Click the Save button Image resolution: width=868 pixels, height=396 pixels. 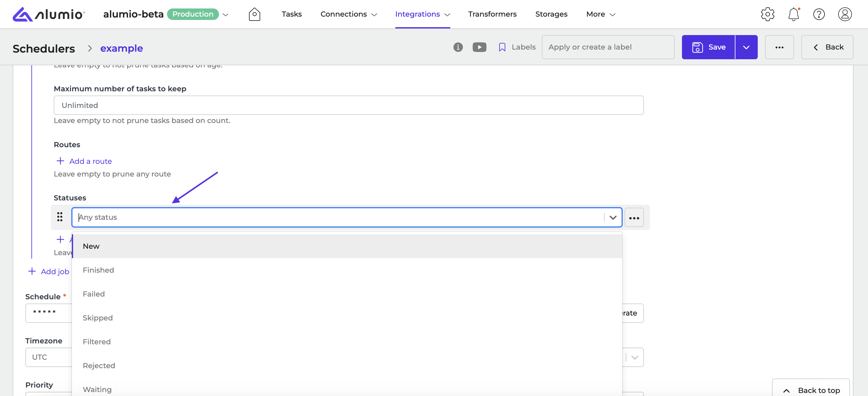[x=708, y=47]
